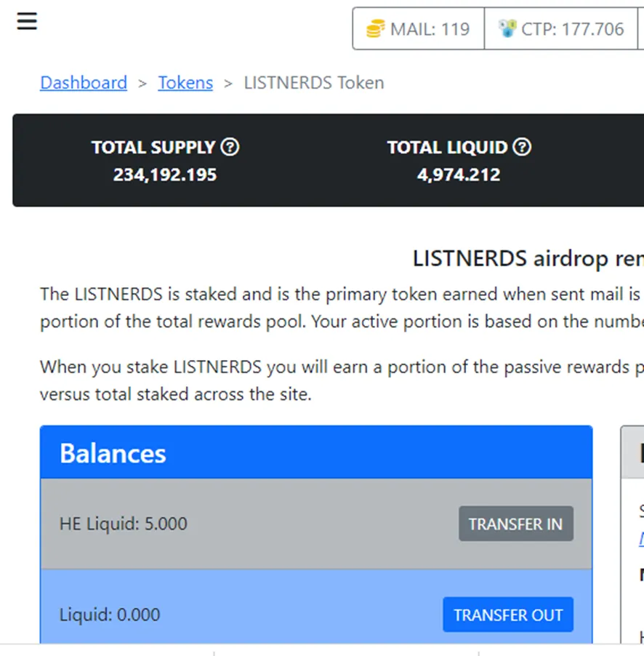Click the TRANSFER IN button

(x=516, y=524)
